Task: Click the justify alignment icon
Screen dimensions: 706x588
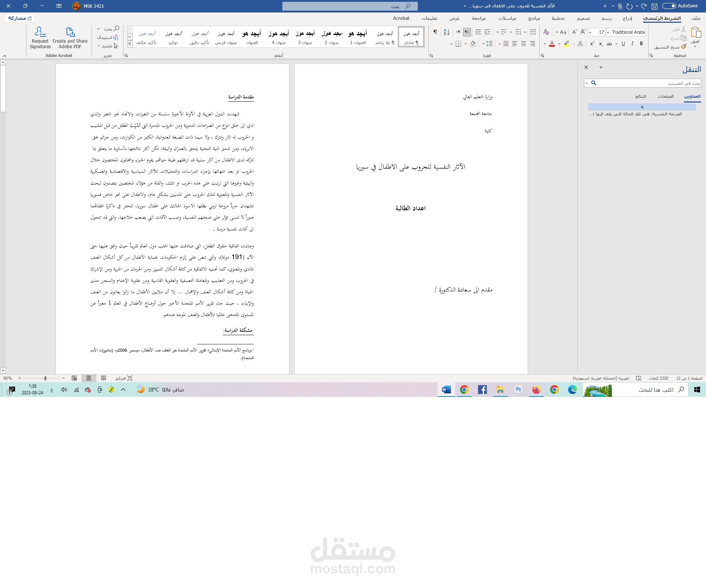Action: tap(506, 44)
